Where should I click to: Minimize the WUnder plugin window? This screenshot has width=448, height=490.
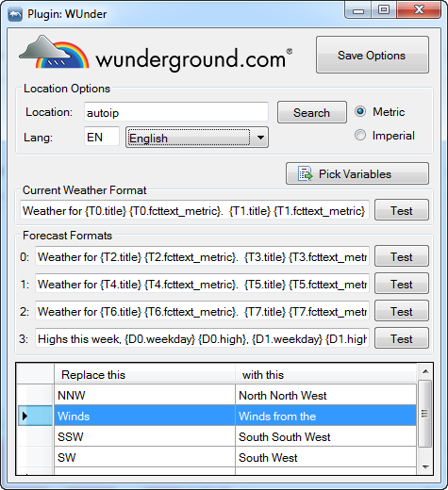[358, 10]
